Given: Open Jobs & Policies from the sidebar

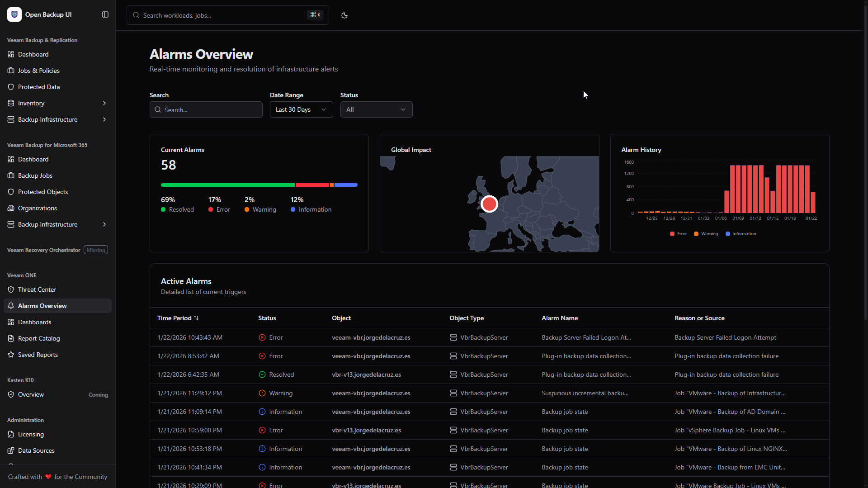Looking at the screenshot, I should point(39,71).
